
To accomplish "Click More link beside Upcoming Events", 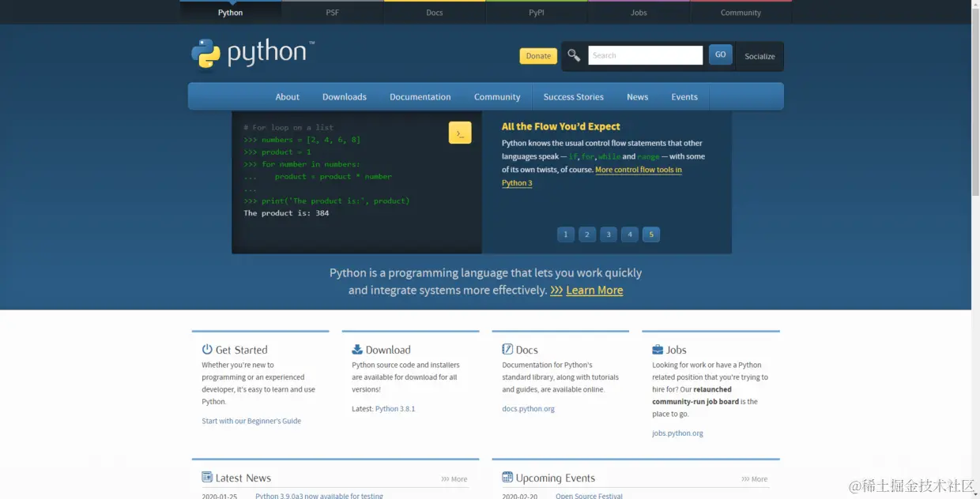I will pos(755,479).
